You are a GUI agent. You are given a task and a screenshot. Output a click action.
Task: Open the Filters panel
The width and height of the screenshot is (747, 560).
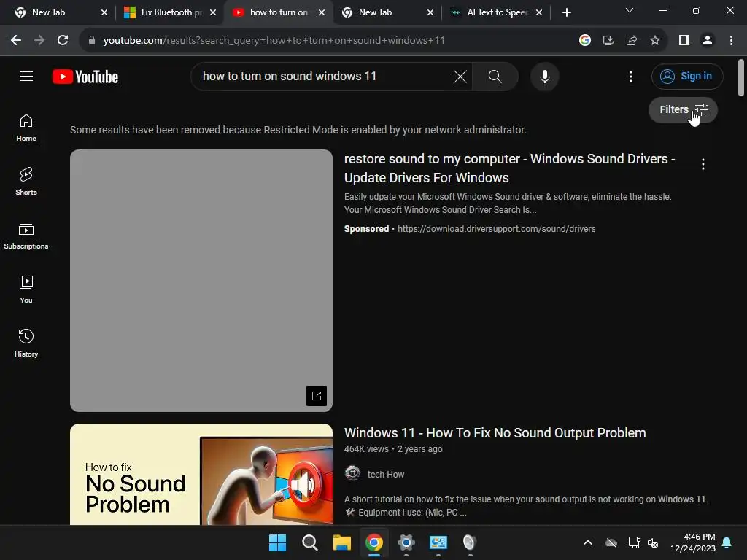coord(683,109)
